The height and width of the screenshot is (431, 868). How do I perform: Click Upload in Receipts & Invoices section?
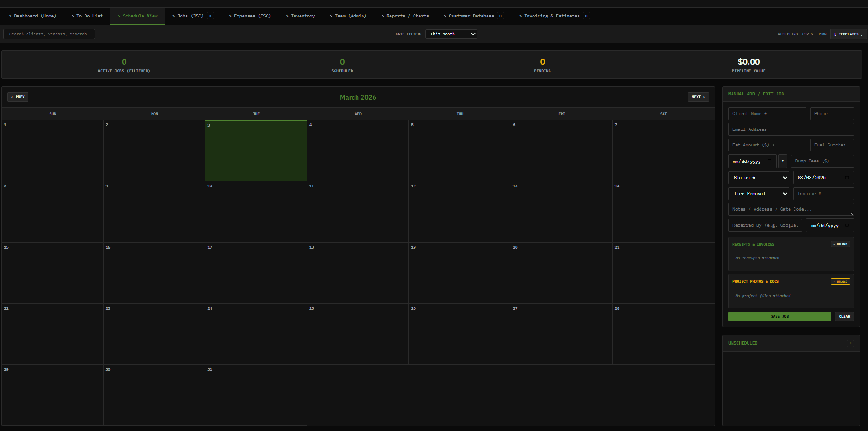pyautogui.click(x=840, y=244)
